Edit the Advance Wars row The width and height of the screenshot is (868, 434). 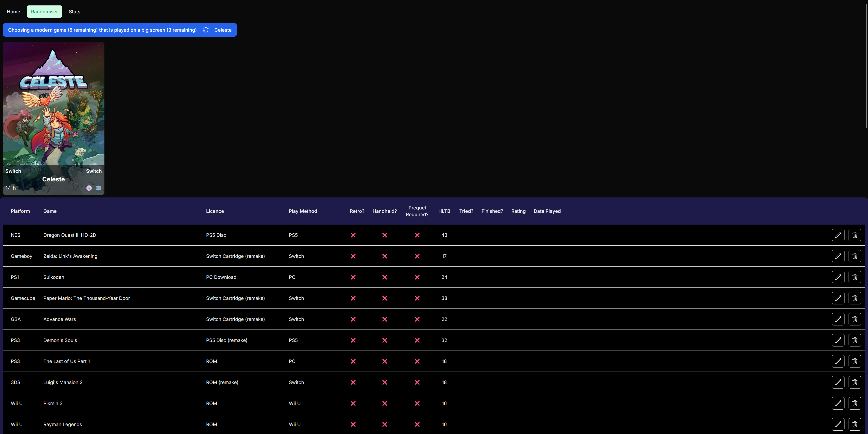[x=838, y=319]
